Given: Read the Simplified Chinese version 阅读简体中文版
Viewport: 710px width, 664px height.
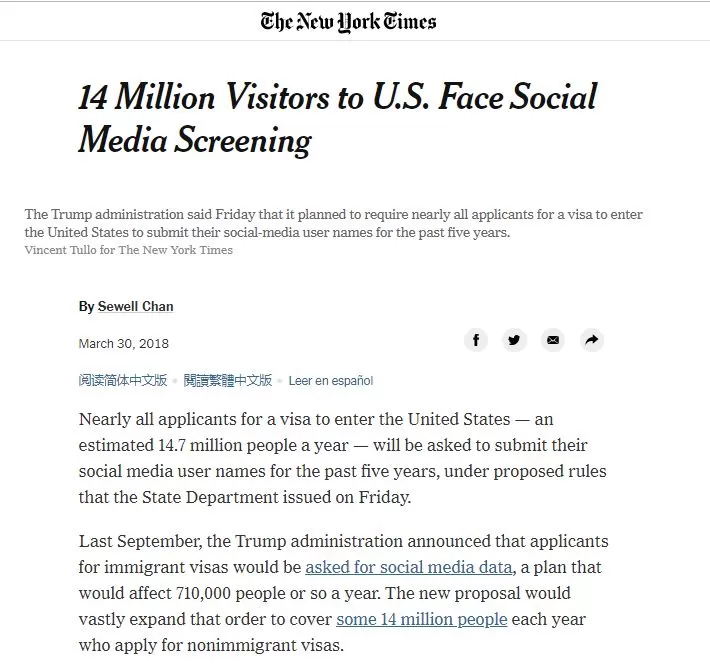Looking at the screenshot, I should point(123,380).
